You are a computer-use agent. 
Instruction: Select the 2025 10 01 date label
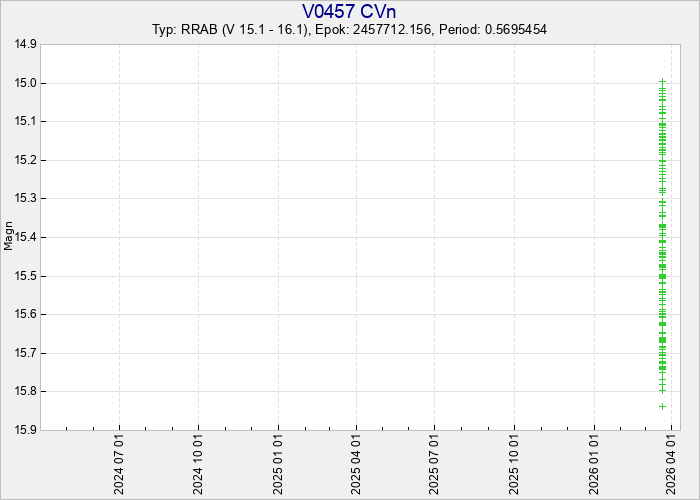(514, 464)
